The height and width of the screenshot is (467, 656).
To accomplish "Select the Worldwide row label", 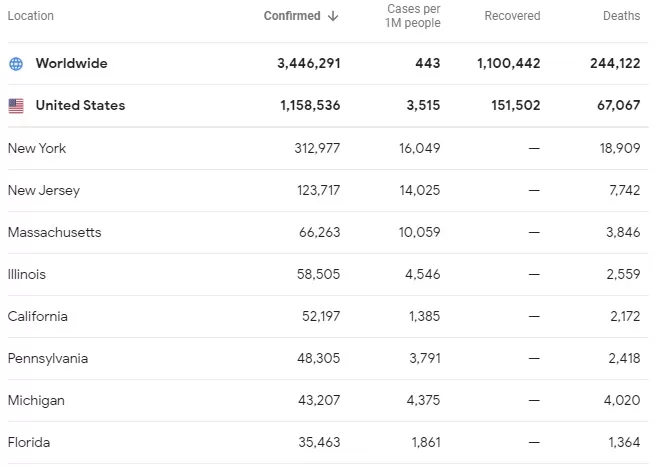I will click(72, 64).
